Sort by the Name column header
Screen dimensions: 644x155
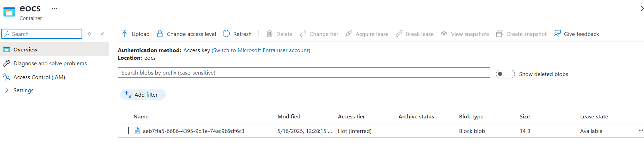(141, 116)
